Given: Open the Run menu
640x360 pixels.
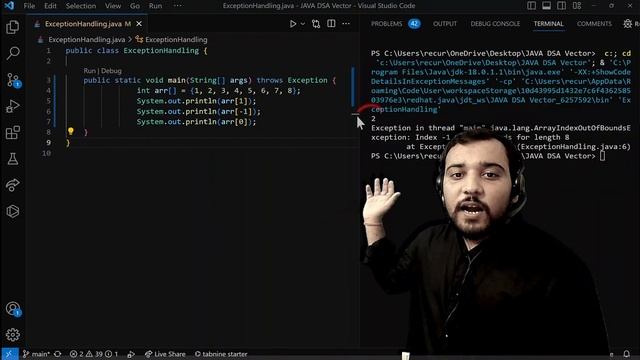Looking at the screenshot, I should 155,6.
